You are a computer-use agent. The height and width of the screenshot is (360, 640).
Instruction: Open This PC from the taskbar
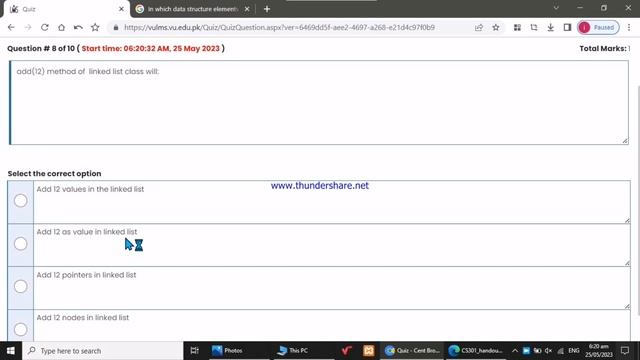(x=293, y=351)
